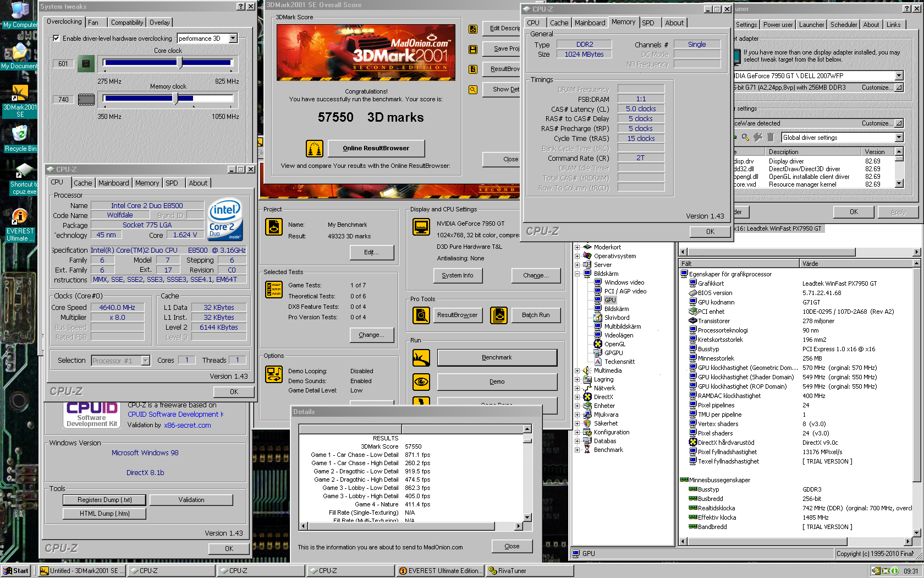Screen dimensions: 924x578
Task: Click the Project section icon in 3DMark
Action: [x=274, y=227]
